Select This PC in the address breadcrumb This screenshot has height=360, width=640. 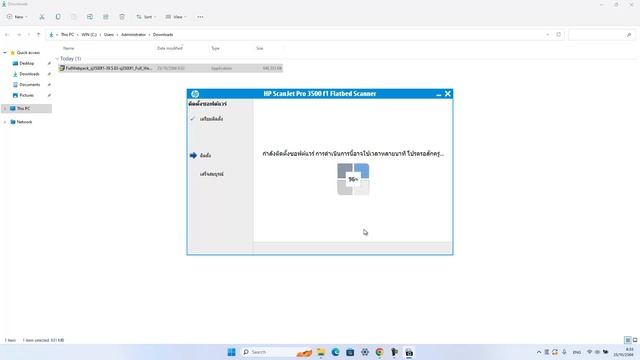point(67,35)
